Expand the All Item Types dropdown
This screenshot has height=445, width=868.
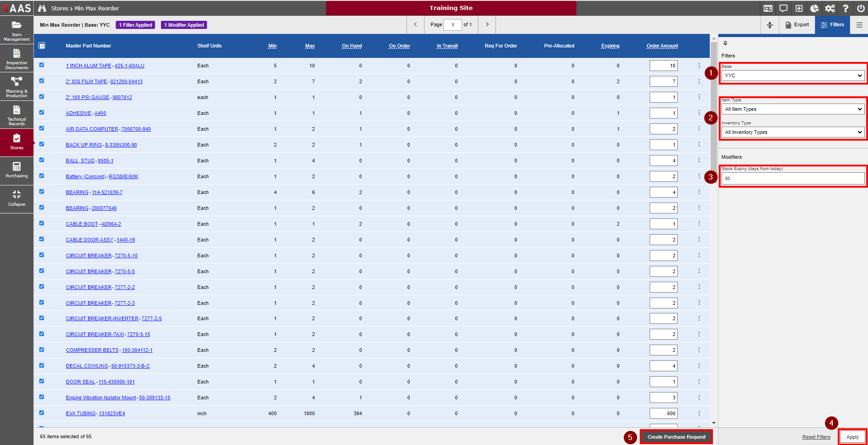coord(793,109)
